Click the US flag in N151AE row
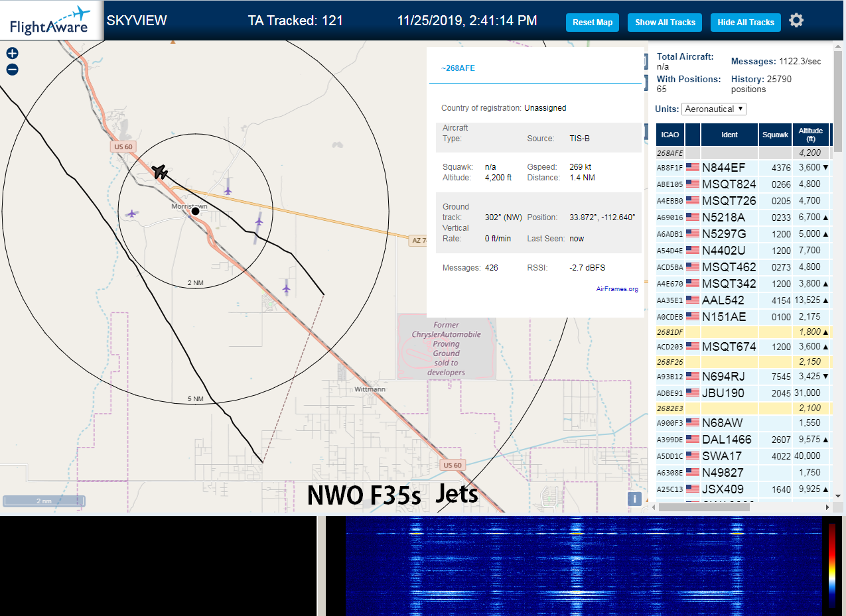Screen dimensions: 846x616 tap(693, 317)
